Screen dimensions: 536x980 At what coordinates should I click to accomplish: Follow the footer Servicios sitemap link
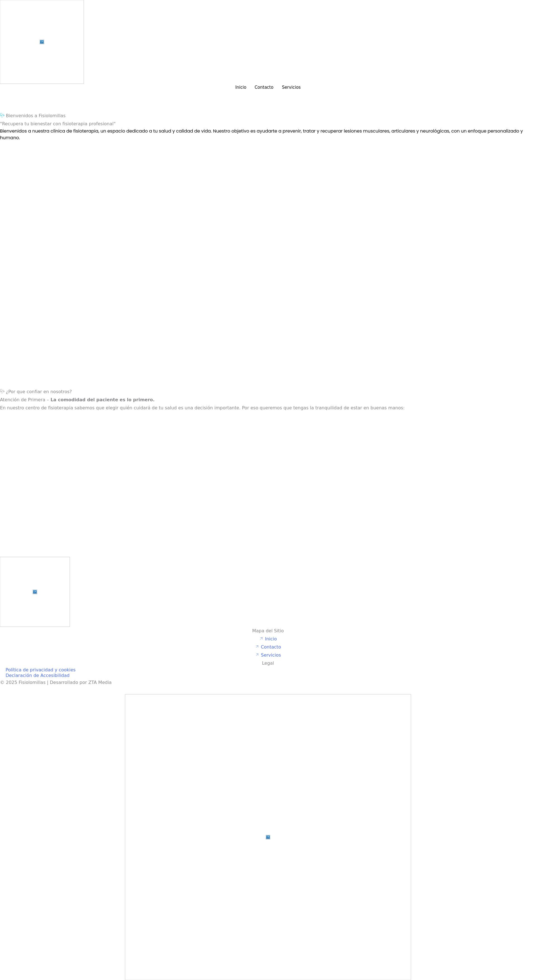point(271,655)
